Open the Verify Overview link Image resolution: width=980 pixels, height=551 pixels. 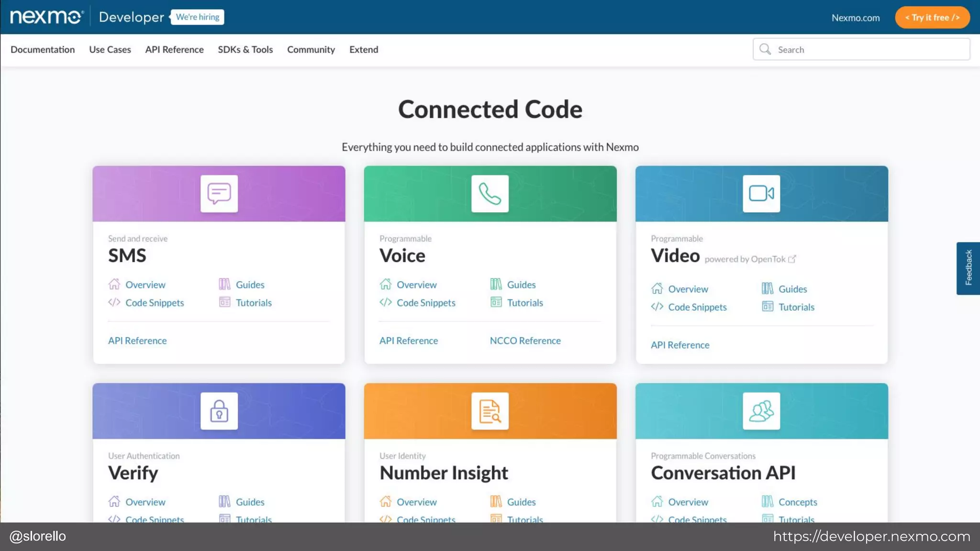145,502
